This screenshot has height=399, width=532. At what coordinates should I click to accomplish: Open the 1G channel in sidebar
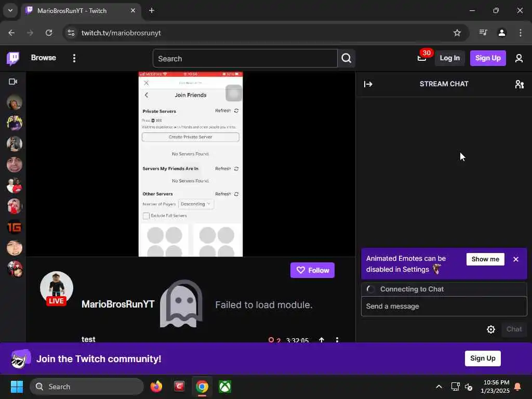(14, 227)
